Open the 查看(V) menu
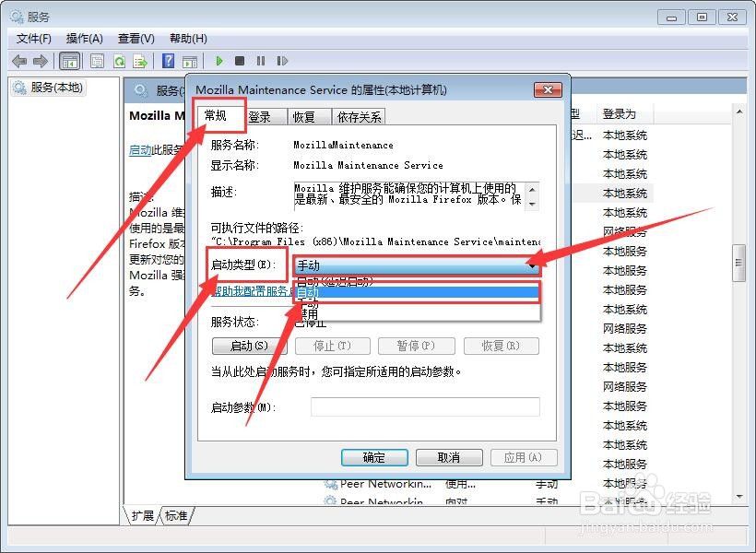This screenshot has width=756, height=553. click(136, 39)
